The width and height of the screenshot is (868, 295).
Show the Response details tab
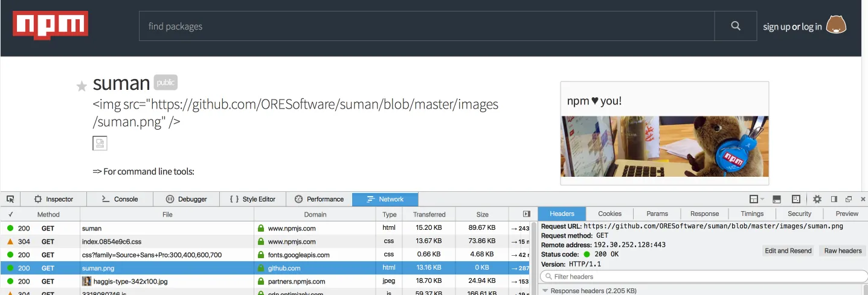coord(704,214)
